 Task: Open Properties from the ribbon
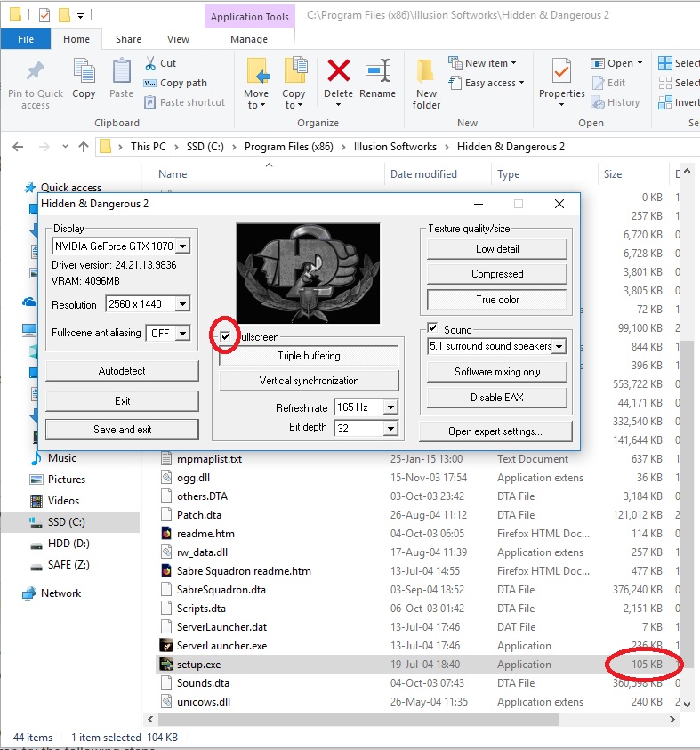tap(561, 75)
